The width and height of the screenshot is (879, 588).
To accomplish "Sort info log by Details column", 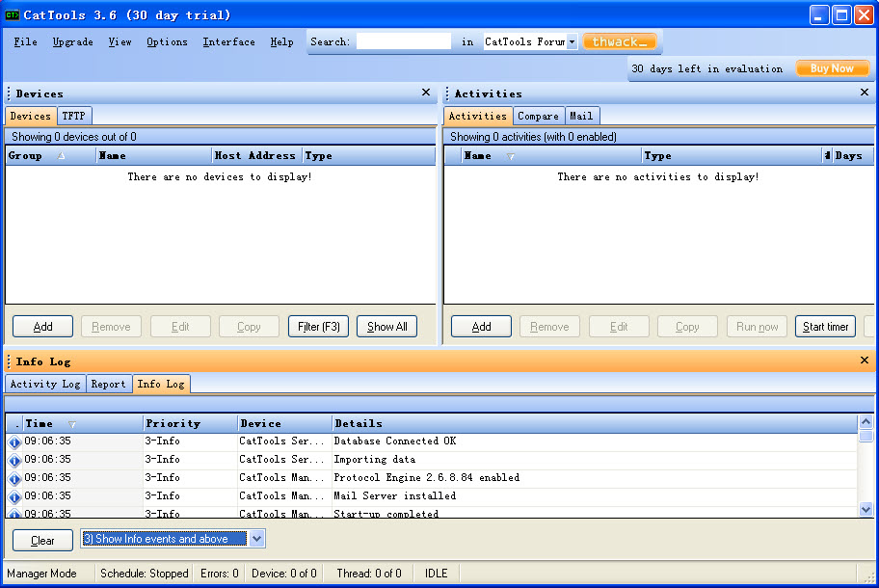I will tap(595, 424).
